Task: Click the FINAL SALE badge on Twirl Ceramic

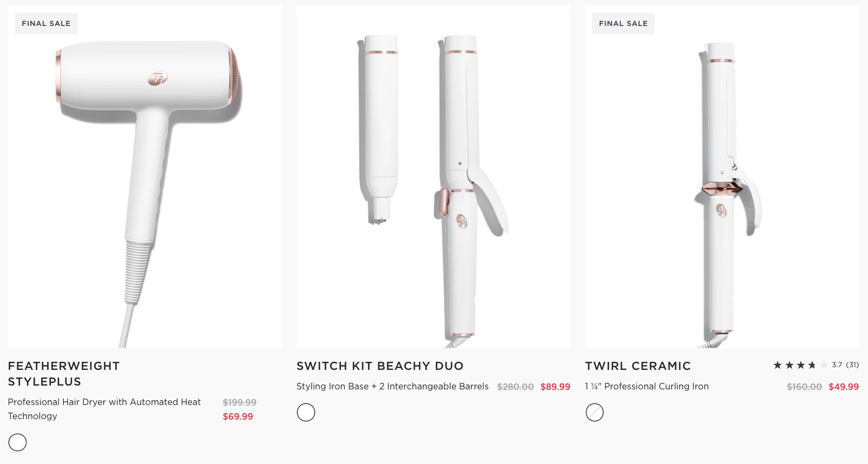Action: pos(623,24)
